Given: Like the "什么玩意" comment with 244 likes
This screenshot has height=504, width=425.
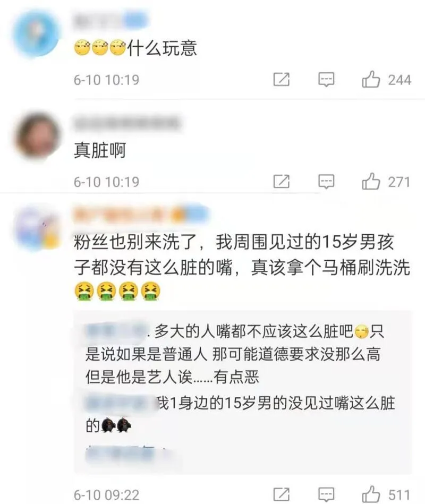Looking at the screenshot, I should click(371, 79).
